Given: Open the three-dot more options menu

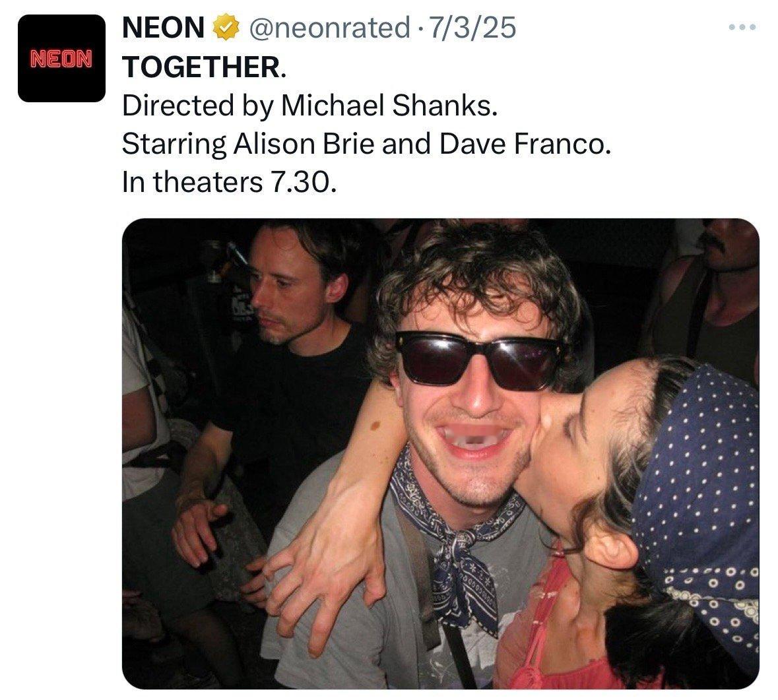Looking at the screenshot, I should (x=742, y=27).
